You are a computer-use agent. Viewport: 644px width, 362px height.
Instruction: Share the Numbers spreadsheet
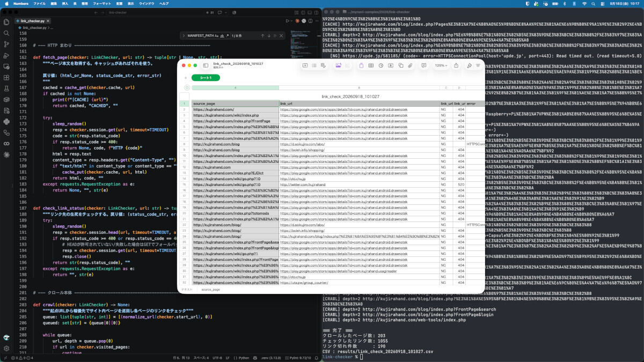pos(456,65)
